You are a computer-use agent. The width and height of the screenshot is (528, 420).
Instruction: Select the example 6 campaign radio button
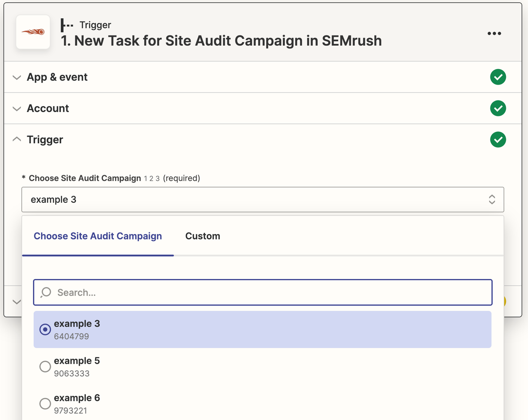45,403
